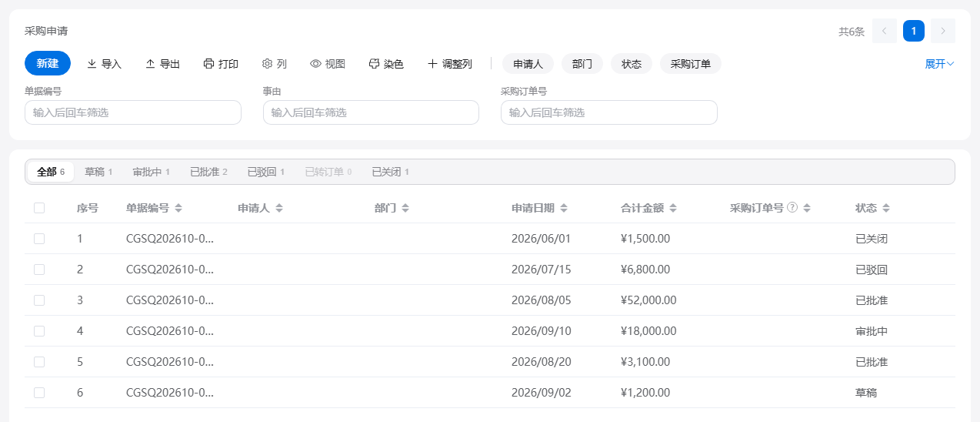Open the 申请人 filter chip
This screenshot has height=422, width=980.
pyautogui.click(x=528, y=64)
